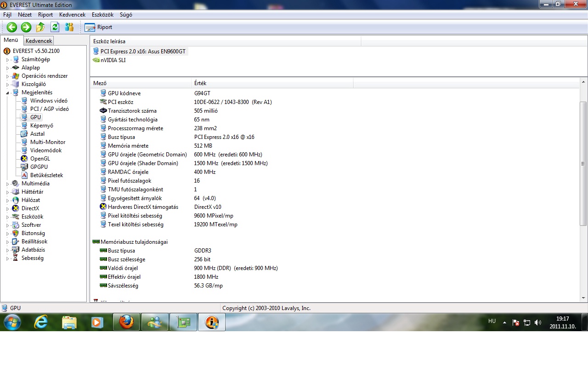Open the Fájl menu
This screenshot has width=588, height=368.
(7, 15)
